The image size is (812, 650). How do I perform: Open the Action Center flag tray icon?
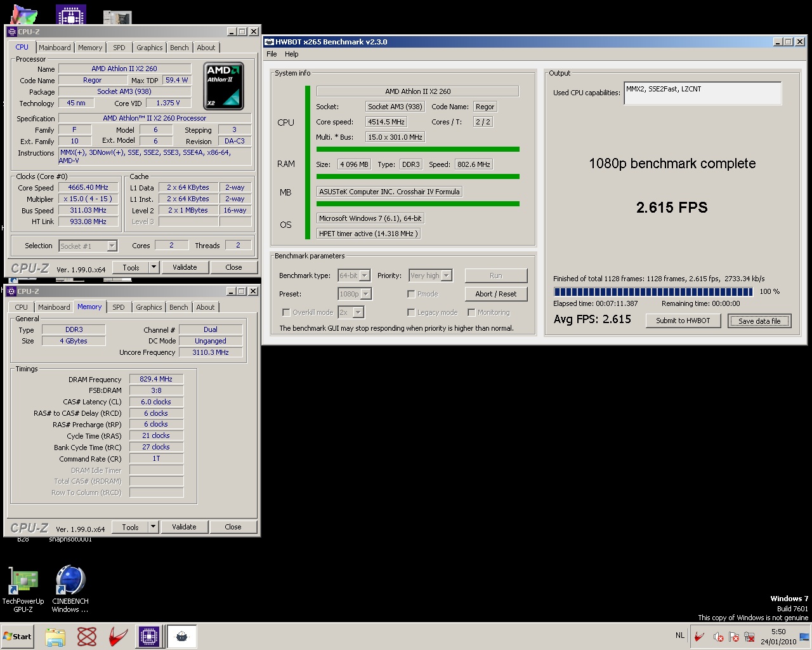(x=734, y=637)
